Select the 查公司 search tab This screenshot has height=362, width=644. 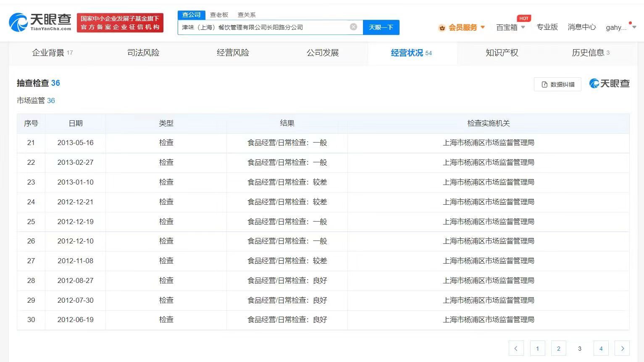[x=192, y=15]
